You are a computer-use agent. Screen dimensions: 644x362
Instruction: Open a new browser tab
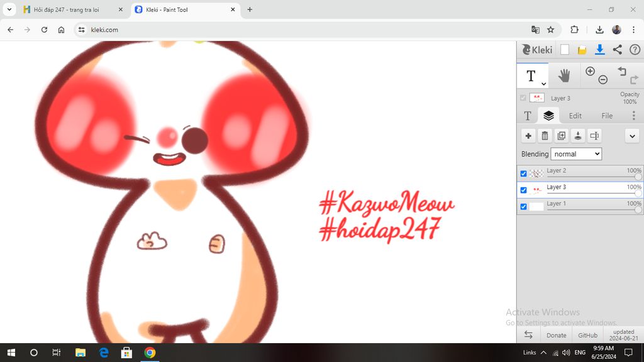(x=250, y=9)
